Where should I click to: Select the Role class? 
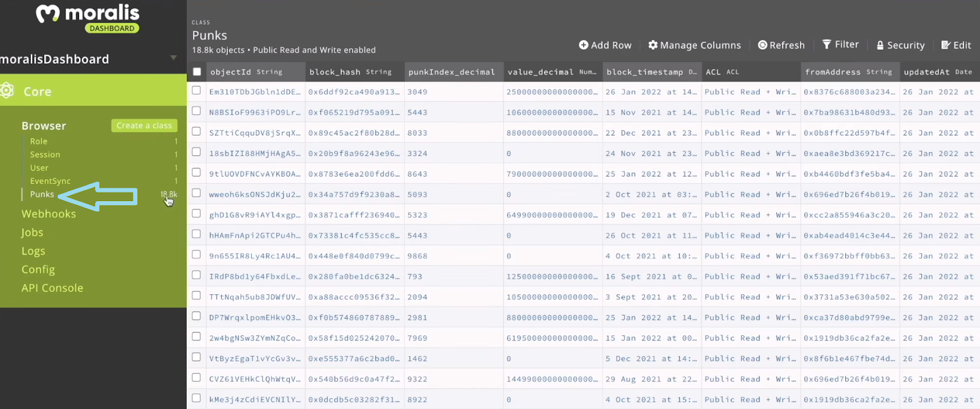coord(39,141)
